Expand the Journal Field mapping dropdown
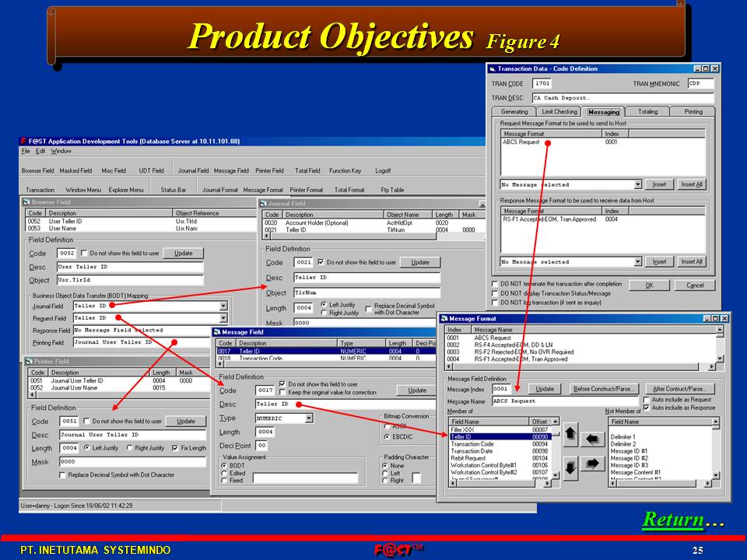The height and width of the screenshot is (560, 747). (x=223, y=306)
